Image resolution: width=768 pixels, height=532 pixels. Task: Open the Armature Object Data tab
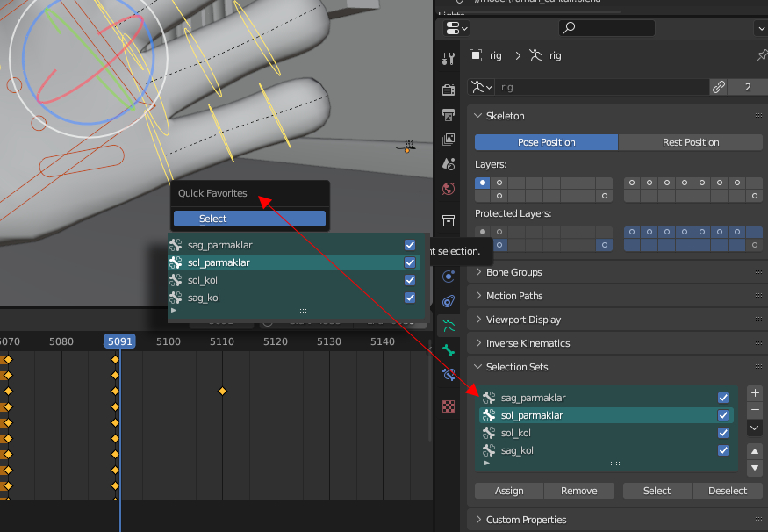[449, 326]
